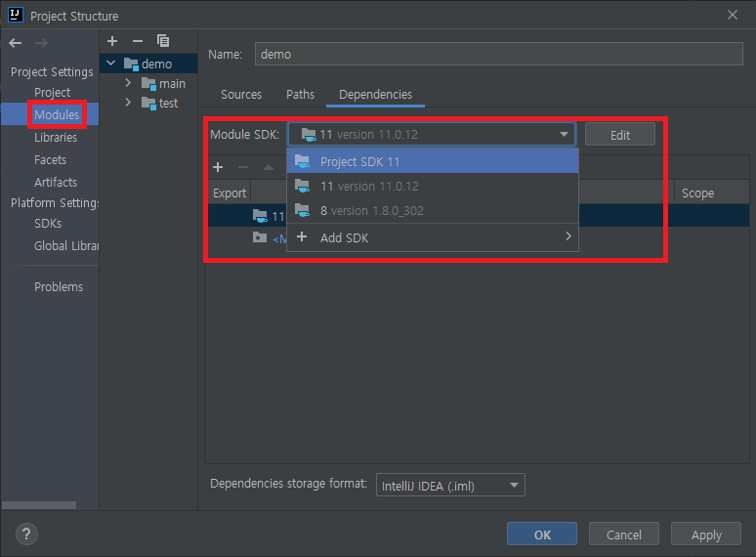
Task: Switch to the Paths tab
Action: coord(300,95)
